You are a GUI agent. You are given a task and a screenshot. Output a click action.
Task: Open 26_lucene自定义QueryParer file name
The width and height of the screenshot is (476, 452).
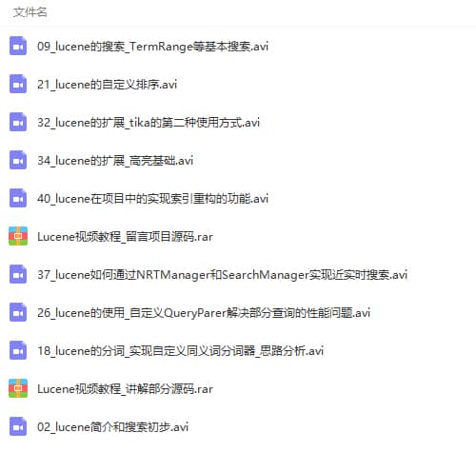pyautogui.click(x=204, y=313)
